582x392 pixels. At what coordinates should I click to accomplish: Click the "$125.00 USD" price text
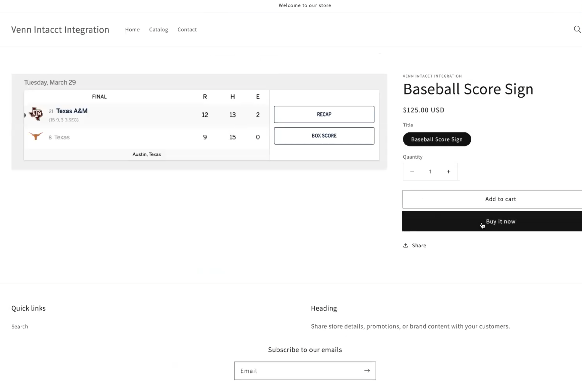424,110
